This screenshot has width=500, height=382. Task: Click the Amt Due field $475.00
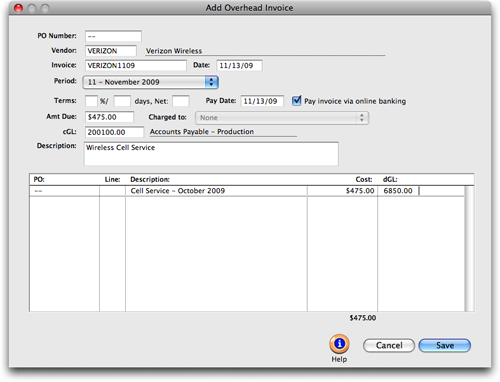pos(109,117)
